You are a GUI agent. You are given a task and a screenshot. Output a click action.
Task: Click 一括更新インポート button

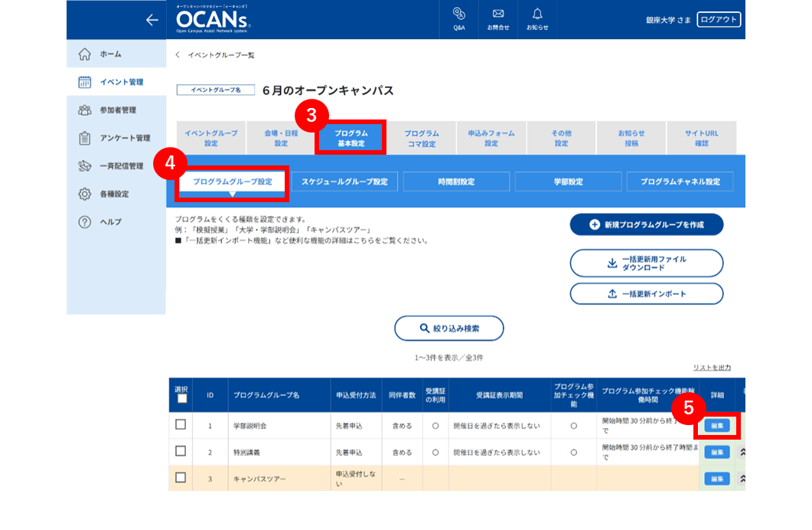tap(646, 294)
